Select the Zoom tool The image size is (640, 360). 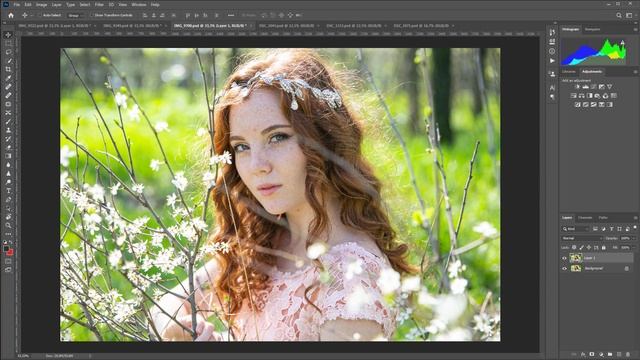click(8, 225)
